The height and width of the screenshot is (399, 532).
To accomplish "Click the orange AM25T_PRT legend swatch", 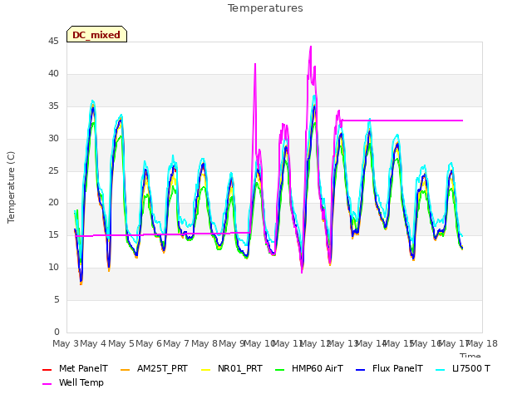I will (126, 369).
